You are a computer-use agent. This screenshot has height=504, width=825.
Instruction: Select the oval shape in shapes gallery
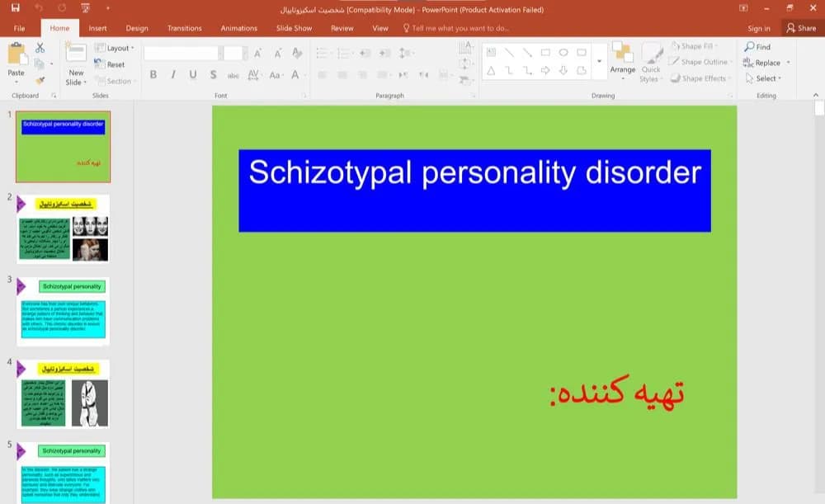coord(563,52)
